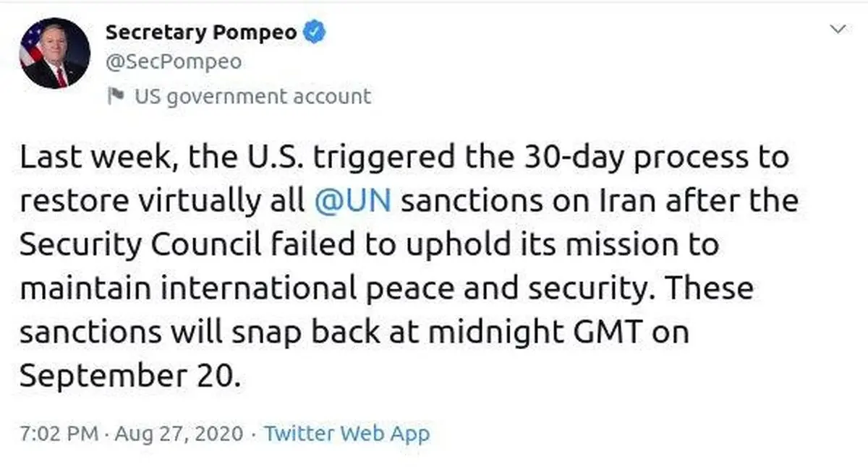
Task: Click the blue verified badge
Action: 315,32
